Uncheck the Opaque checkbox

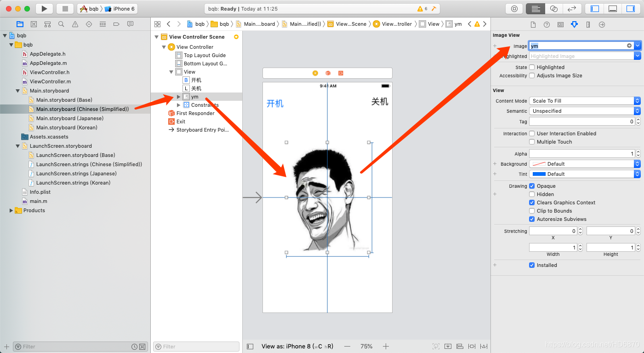(532, 186)
